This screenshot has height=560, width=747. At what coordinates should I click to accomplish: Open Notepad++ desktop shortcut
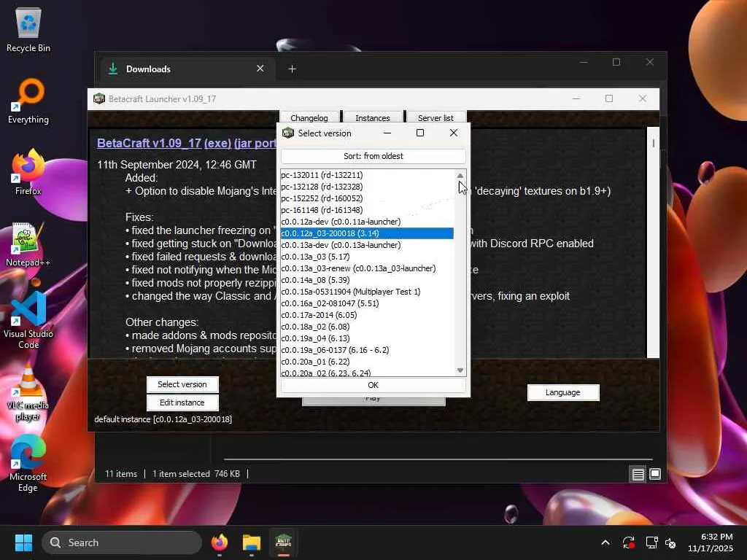point(28,245)
